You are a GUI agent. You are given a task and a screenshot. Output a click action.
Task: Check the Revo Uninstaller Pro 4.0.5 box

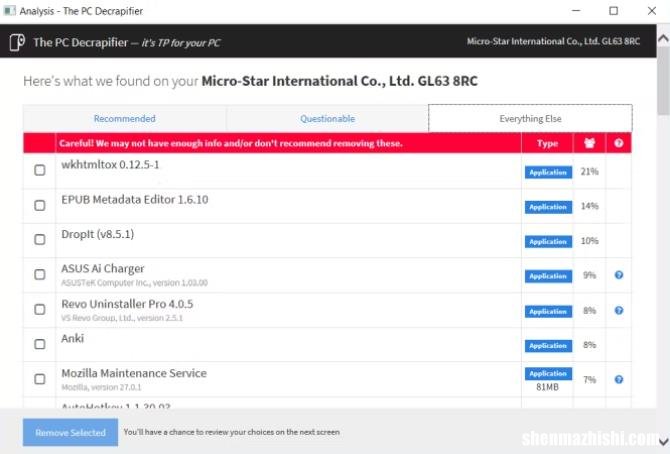click(x=40, y=309)
